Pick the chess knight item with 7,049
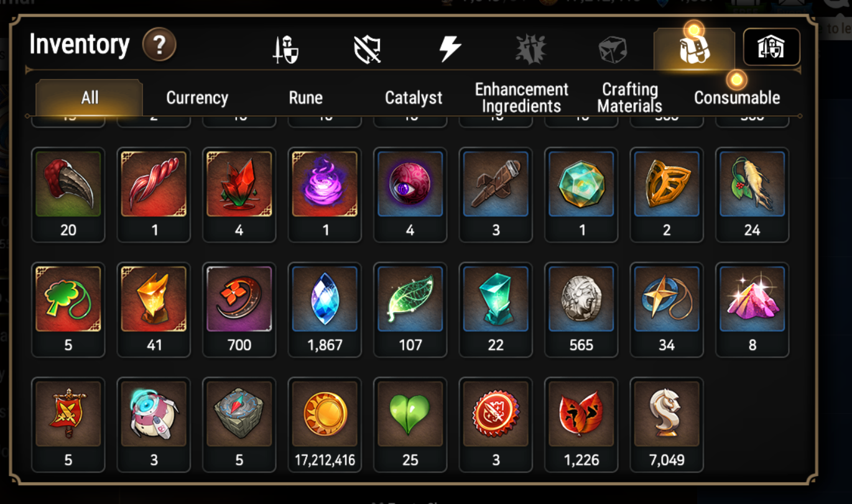The height and width of the screenshot is (504, 852). [x=667, y=424]
